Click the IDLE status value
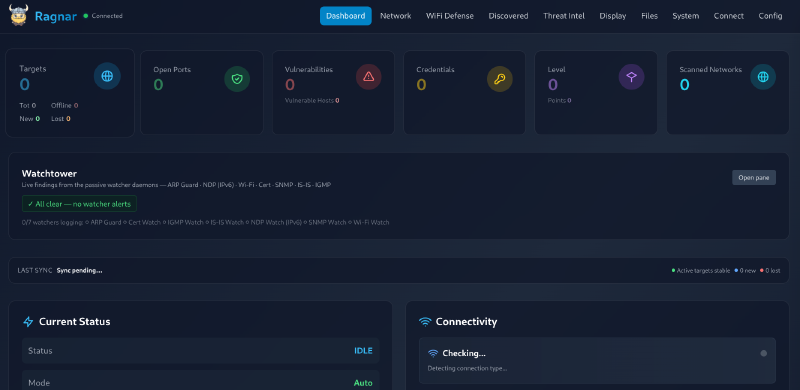 [x=363, y=351]
